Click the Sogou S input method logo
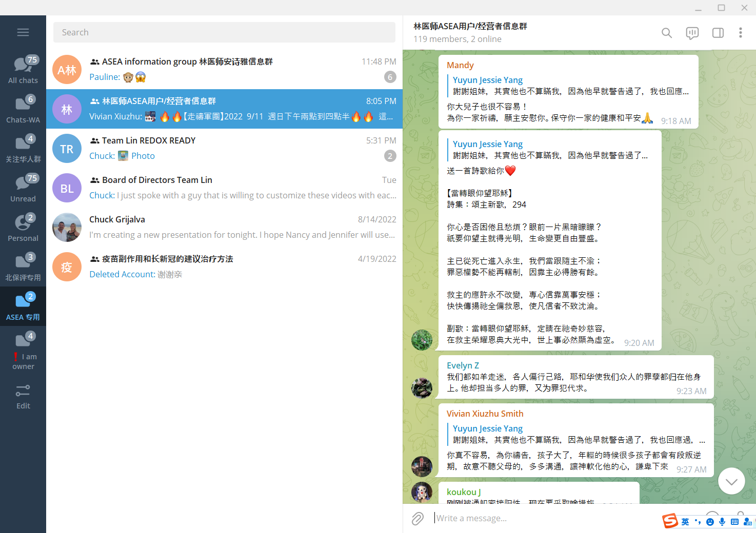 (670, 521)
